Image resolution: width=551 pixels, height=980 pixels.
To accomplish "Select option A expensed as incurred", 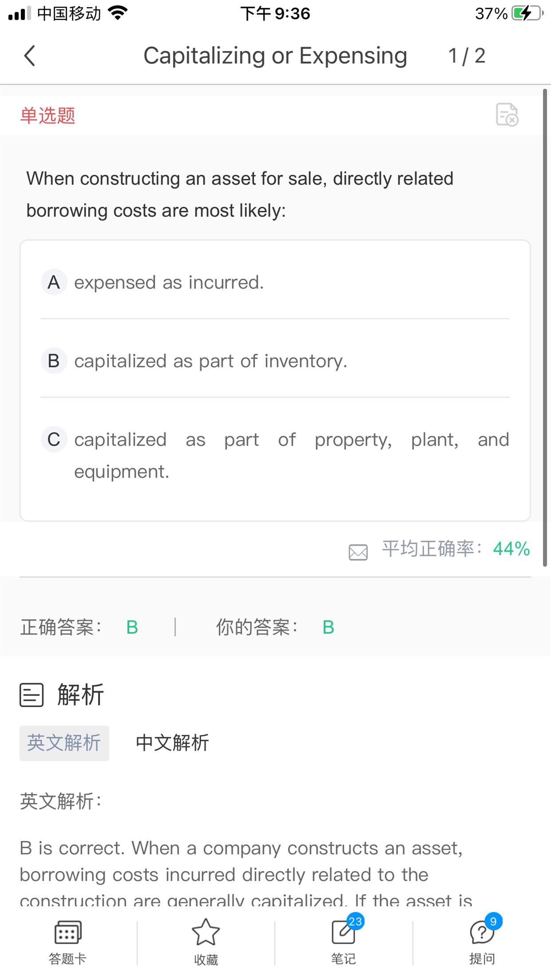I will (x=275, y=282).
